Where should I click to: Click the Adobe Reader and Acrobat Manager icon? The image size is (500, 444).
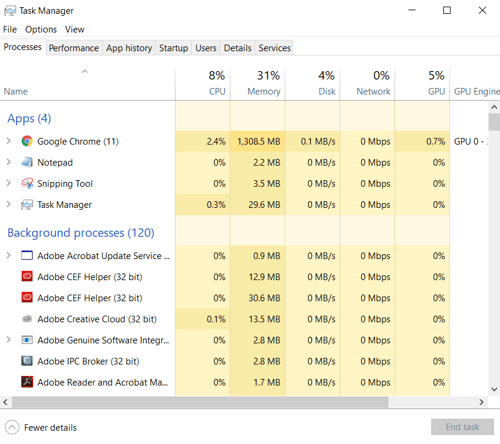coord(27,382)
